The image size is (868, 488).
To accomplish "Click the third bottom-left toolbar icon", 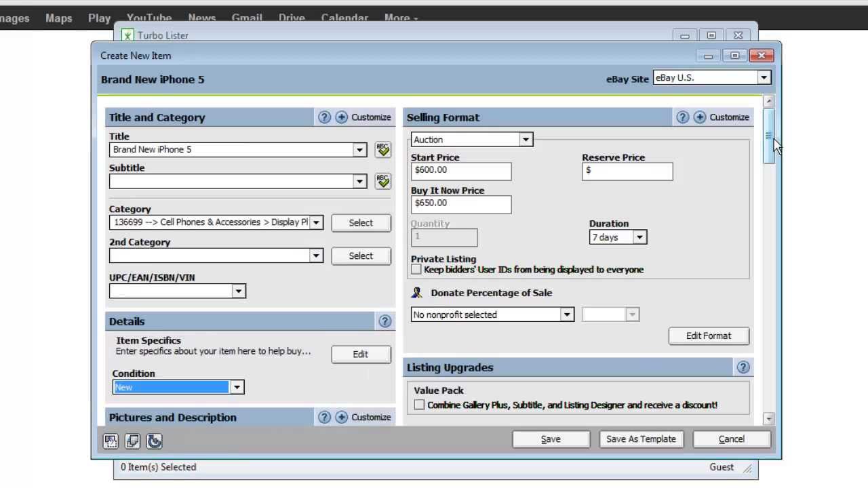I will [154, 441].
